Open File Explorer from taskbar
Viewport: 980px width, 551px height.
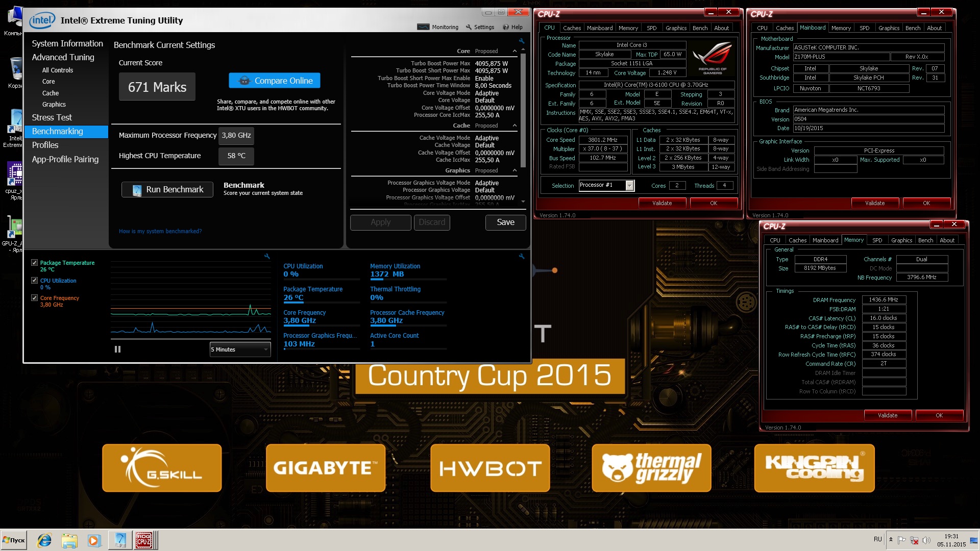[69, 540]
